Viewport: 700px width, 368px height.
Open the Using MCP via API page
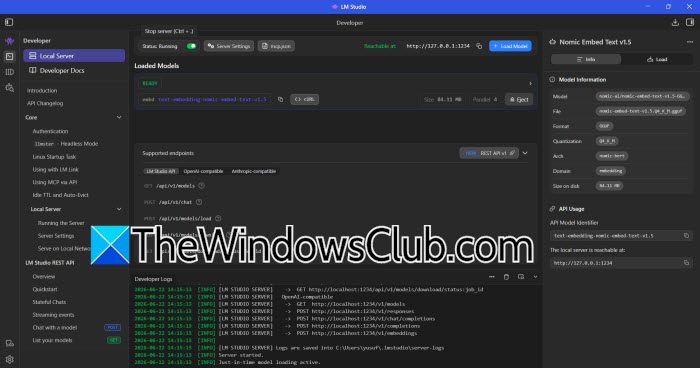(54, 182)
